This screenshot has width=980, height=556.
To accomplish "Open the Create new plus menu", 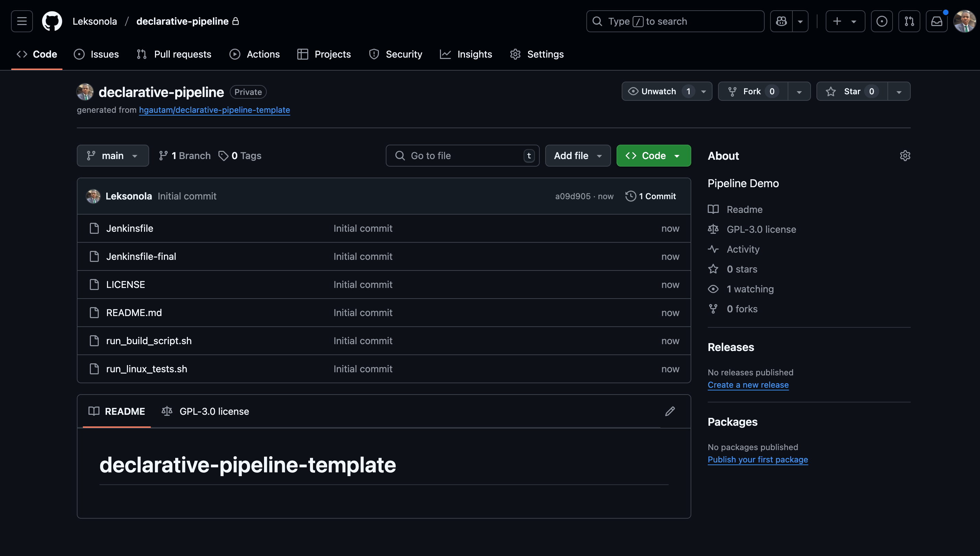I will click(x=845, y=21).
